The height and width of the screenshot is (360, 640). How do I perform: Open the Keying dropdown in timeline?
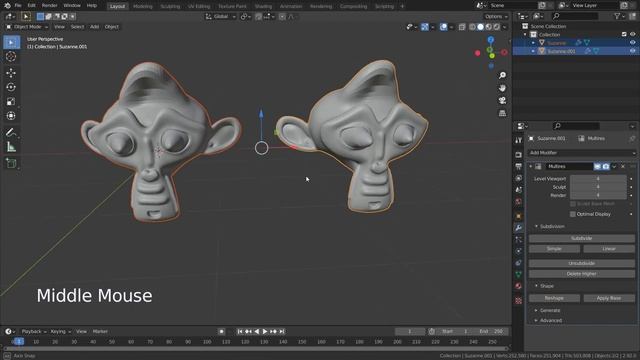61,331
